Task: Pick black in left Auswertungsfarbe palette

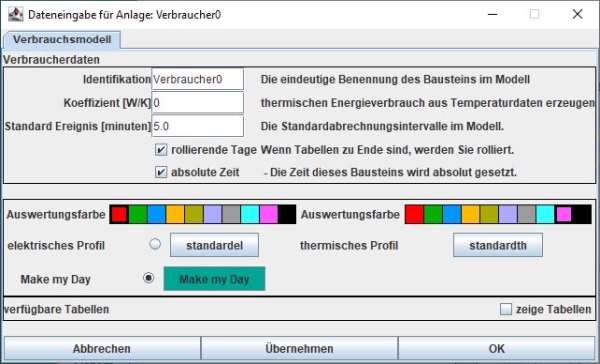Action: 287,214
